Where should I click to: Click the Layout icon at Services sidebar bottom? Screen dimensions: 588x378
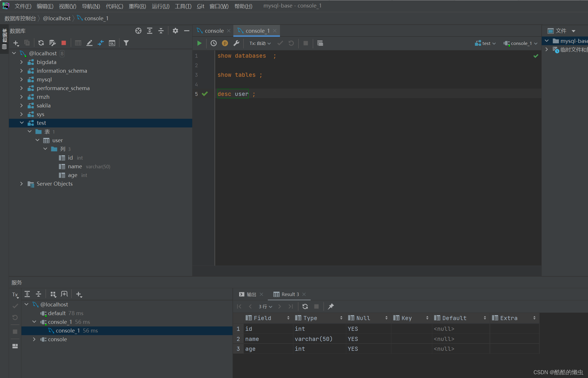coord(15,346)
